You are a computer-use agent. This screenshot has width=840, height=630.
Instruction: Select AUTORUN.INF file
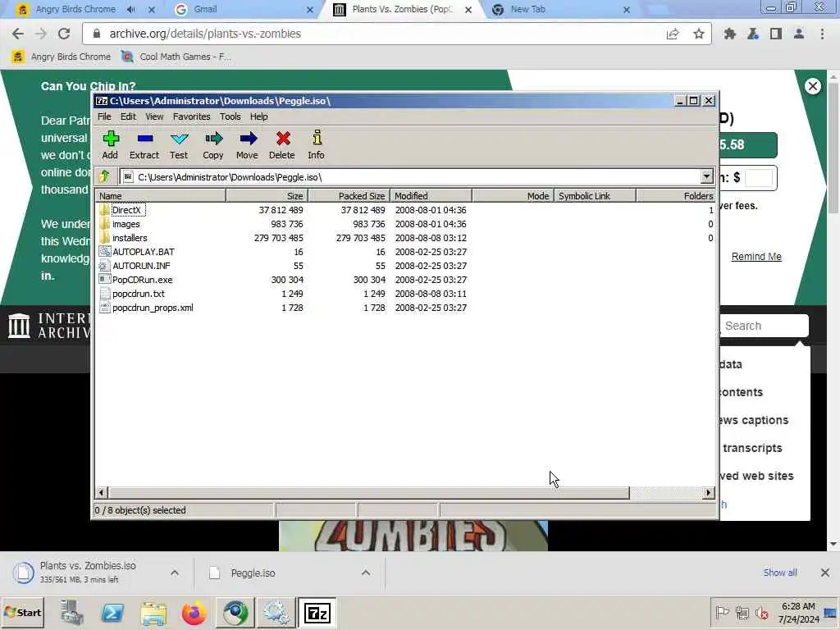[141, 266]
